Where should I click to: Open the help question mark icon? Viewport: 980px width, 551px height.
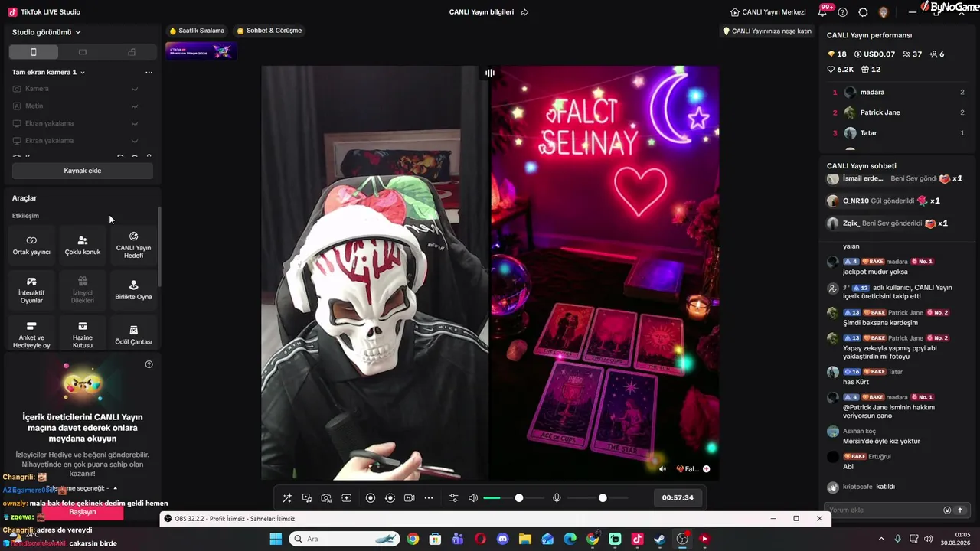(843, 12)
